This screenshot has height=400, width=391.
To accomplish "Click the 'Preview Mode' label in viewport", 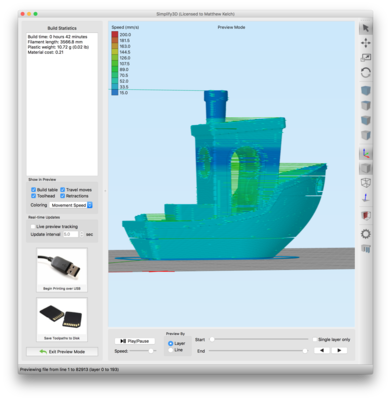I will (231, 27).
